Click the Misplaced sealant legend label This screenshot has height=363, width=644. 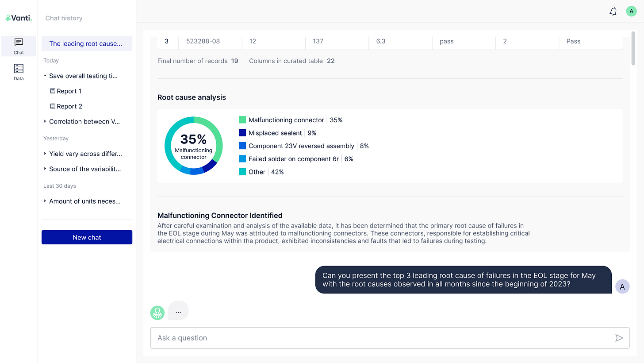pyautogui.click(x=275, y=133)
